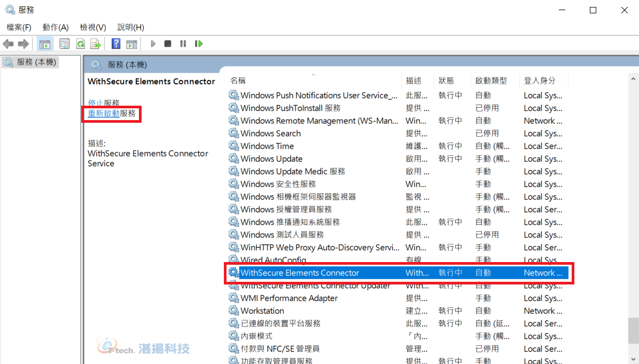Restart service with the toolbar restart button
Image resolution: width=639 pixels, height=364 pixels.
(x=199, y=44)
